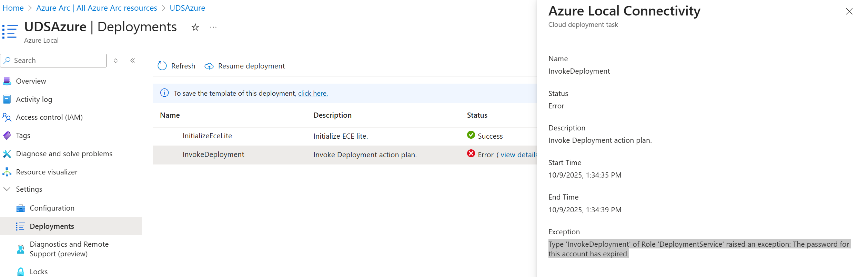Click the Refresh button label
The height and width of the screenshot is (277, 868).
183,66
